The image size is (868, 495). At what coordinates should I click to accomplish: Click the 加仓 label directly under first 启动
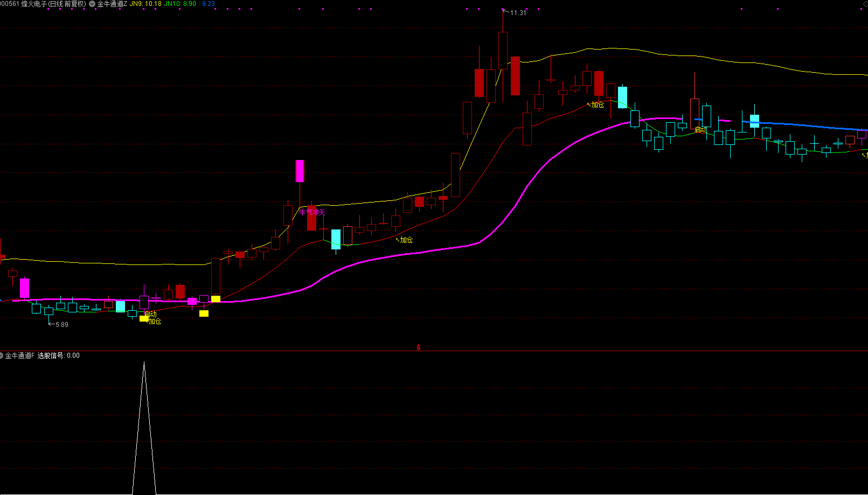click(155, 322)
